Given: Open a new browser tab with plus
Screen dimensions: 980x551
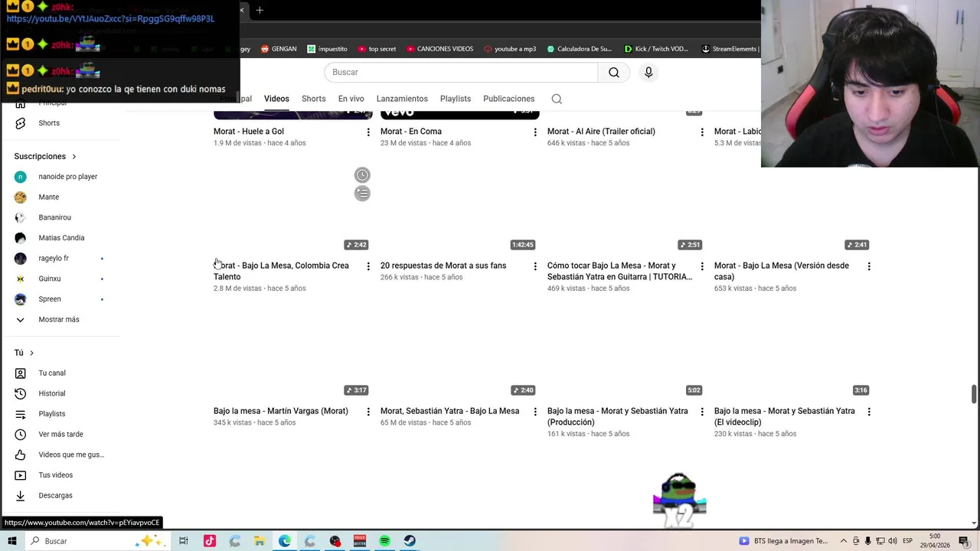Looking at the screenshot, I should [260, 10].
